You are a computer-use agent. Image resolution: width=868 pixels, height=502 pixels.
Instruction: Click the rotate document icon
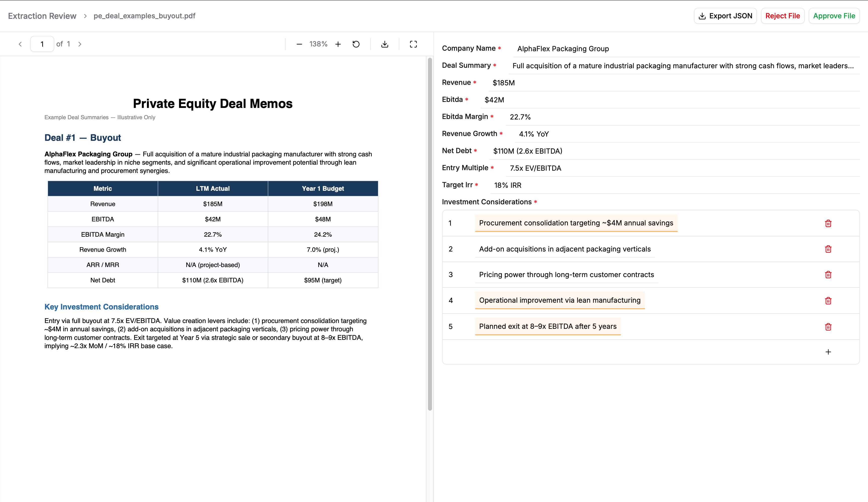tap(356, 44)
